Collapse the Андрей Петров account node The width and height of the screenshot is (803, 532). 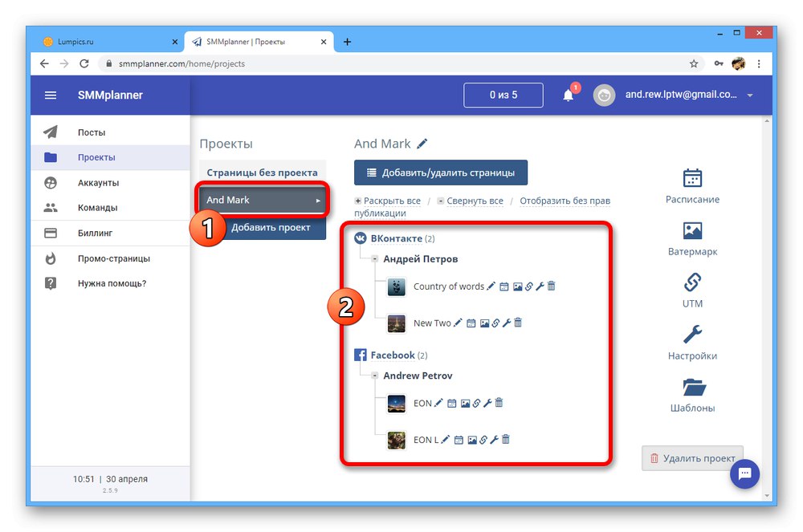click(375, 259)
